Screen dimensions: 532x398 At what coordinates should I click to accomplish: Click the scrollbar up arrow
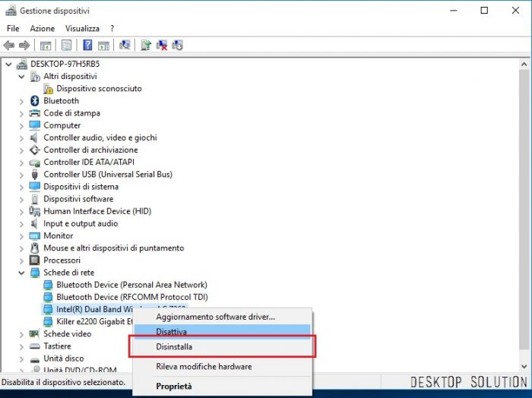[x=524, y=64]
